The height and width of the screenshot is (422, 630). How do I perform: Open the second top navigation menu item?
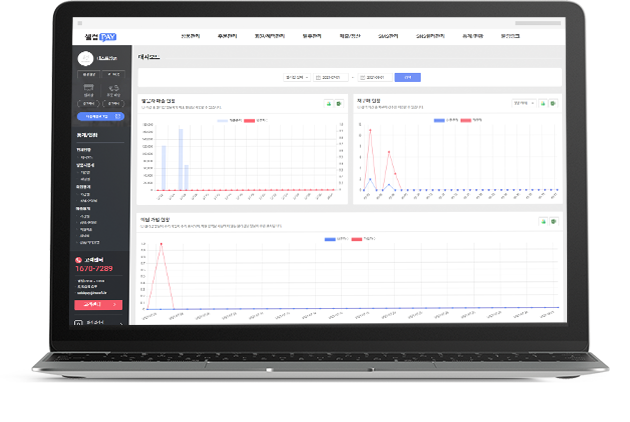coord(227,36)
